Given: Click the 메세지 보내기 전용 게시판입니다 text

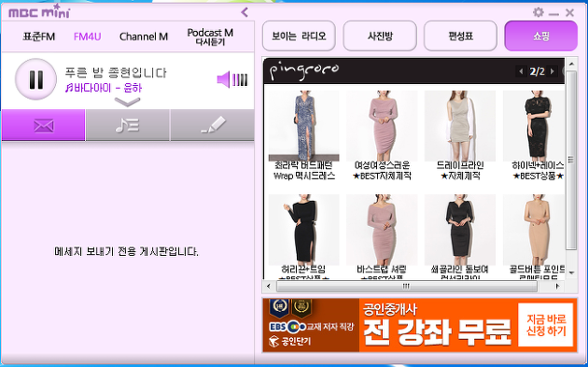Looking at the screenshot, I should point(126,251).
